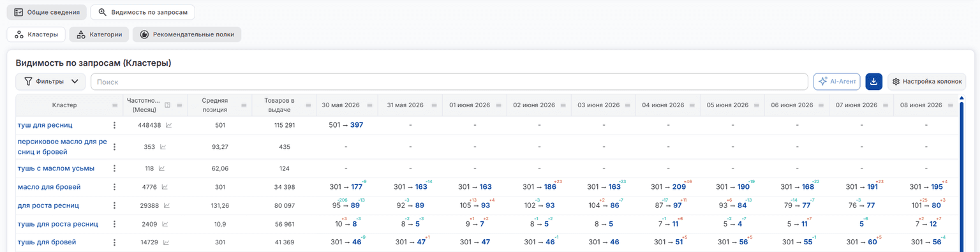Open column menu for 04 июня 2026
Screen dimensions: 980x252
tap(692, 105)
